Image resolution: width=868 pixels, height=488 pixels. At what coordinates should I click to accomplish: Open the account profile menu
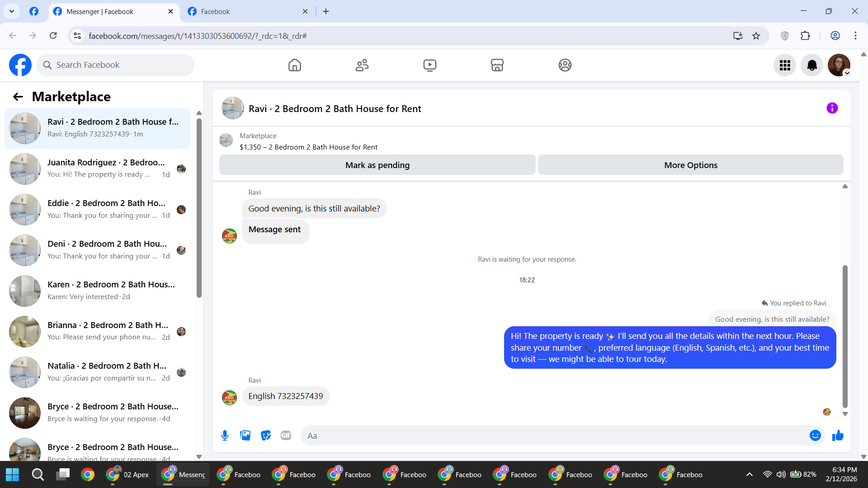(x=839, y=65)
